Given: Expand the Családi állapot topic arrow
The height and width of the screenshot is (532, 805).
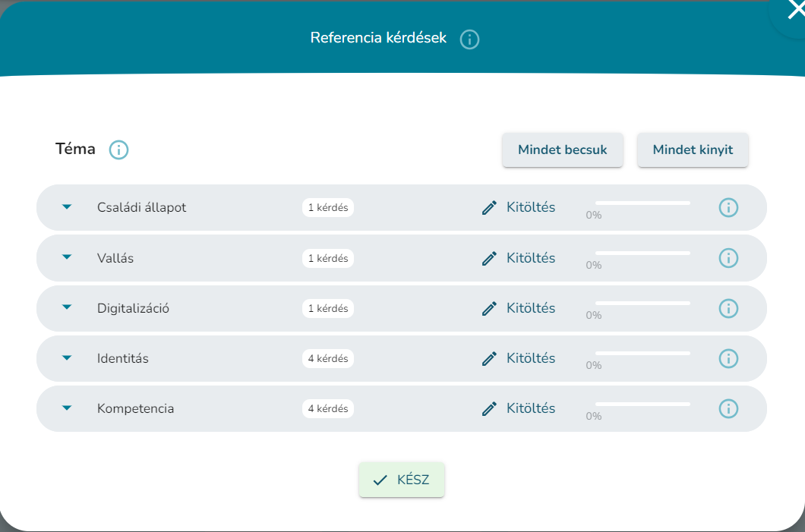Looking at the screenshot, I should 67,207.
